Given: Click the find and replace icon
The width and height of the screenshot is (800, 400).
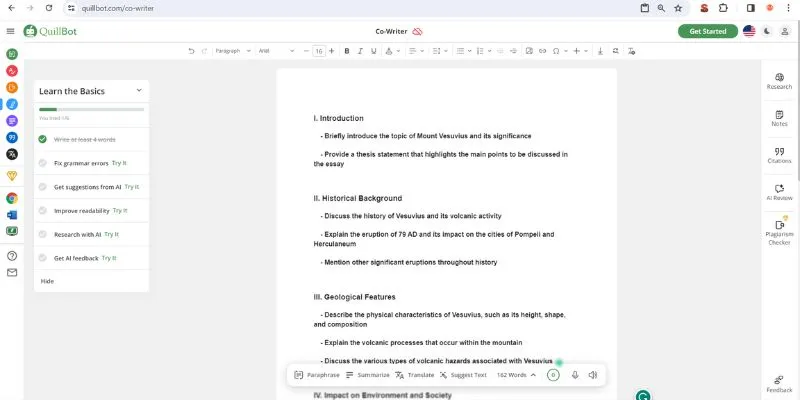Looking at the screenshot, I should [x=616, y=51].
